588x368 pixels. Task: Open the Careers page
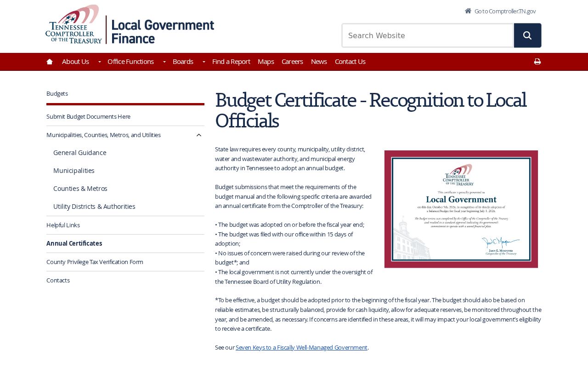point(292,62)
